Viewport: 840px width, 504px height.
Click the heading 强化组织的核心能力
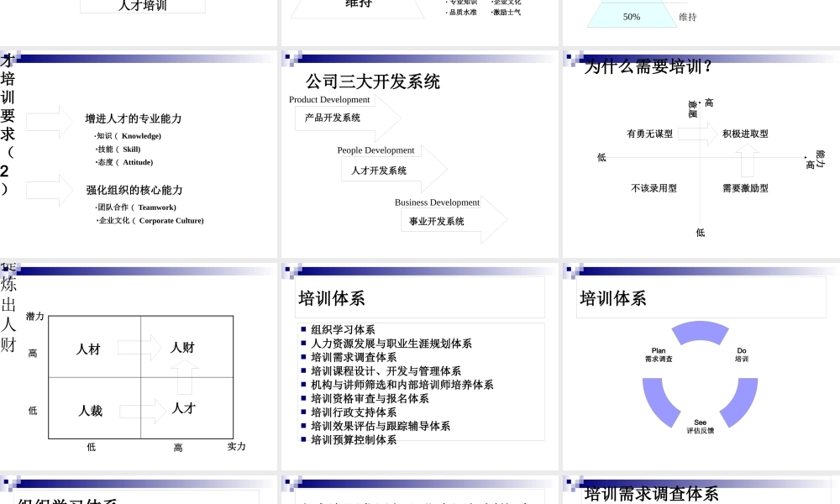(134, 190)
